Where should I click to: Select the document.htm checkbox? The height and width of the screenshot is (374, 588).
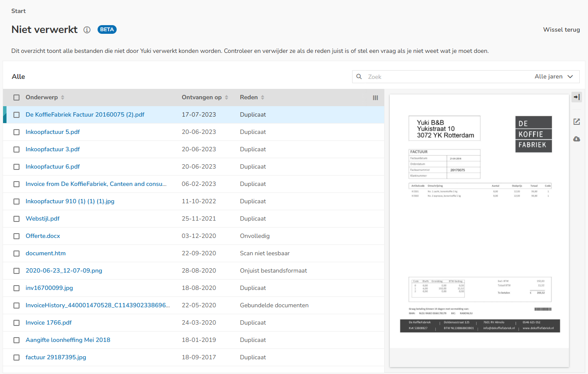pos(16,254)
